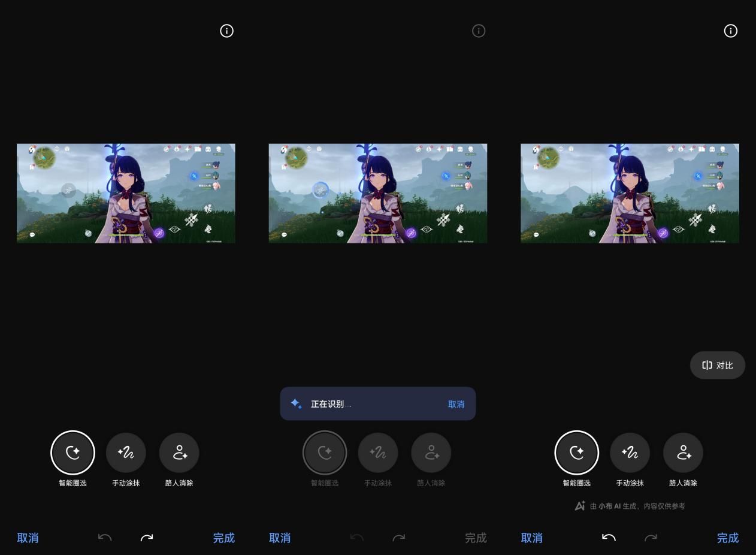Click the undo arrow in middle screen
The image size is (756, 555).
click(357, 538)
